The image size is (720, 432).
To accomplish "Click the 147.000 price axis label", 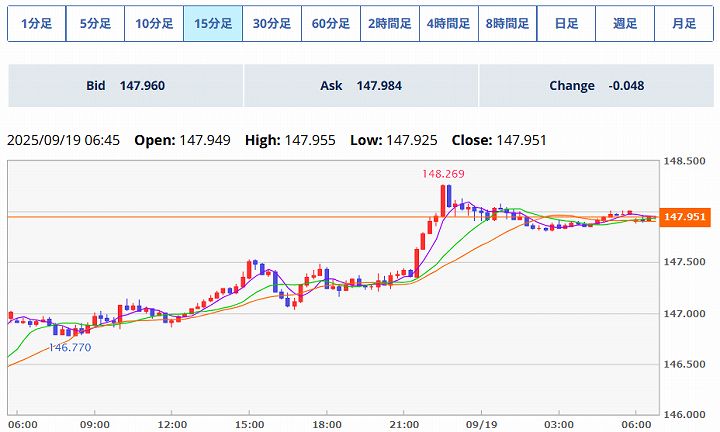I will [684, 314].
